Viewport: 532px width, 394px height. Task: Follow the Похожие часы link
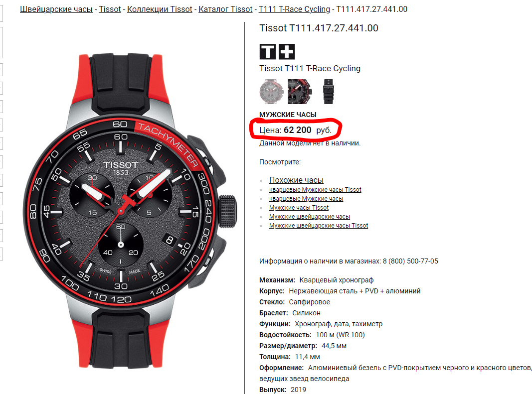tap(296, 180)
